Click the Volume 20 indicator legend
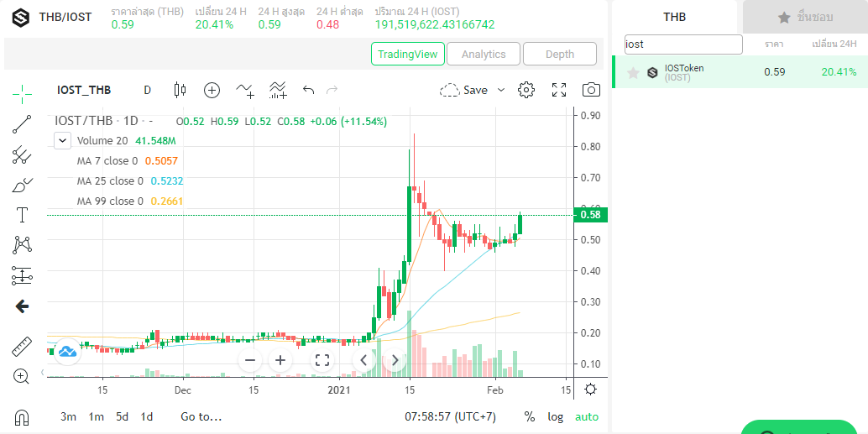The height and width of the screenshot is (434, 868). [x=102, y=140]
